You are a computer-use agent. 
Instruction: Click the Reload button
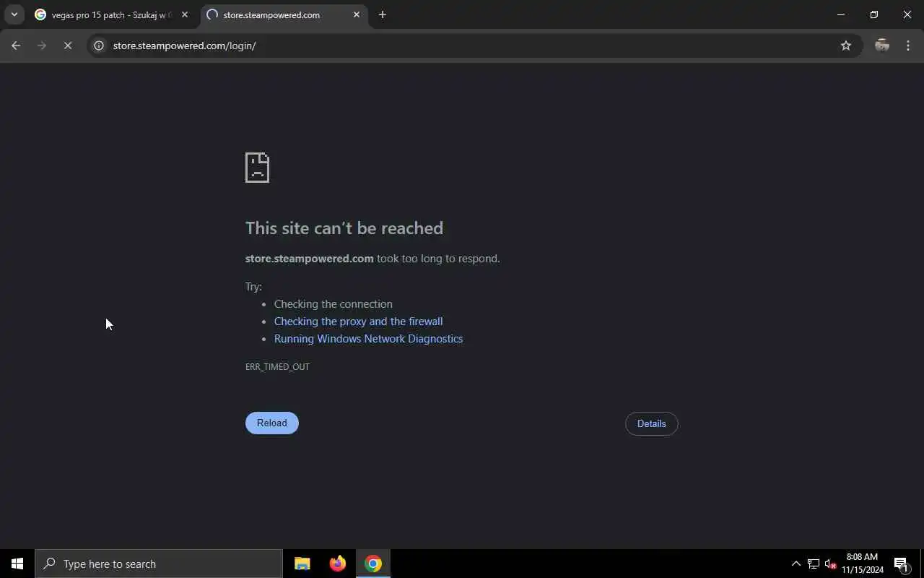pyautogui.click(x=272, y=423)
